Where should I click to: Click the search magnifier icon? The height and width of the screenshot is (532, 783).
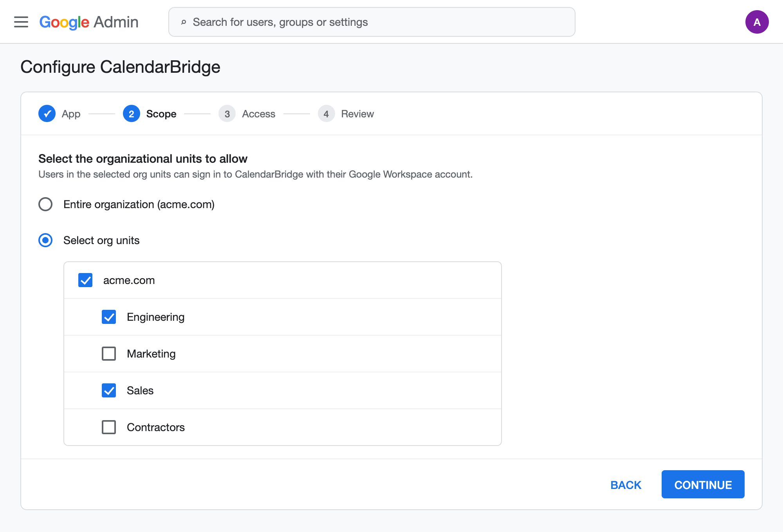point(184,22)
